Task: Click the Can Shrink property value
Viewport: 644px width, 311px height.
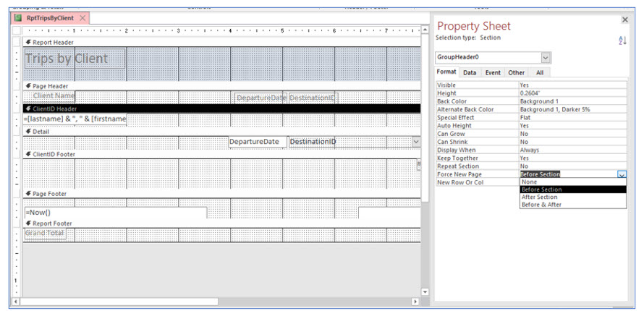Action: pyautogui.click(x=573, y=142)
